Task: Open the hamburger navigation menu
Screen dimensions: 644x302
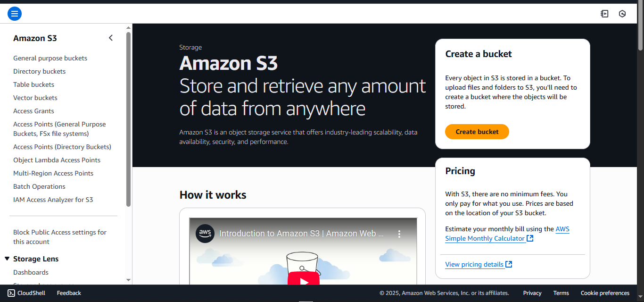Action: point(14,14)
